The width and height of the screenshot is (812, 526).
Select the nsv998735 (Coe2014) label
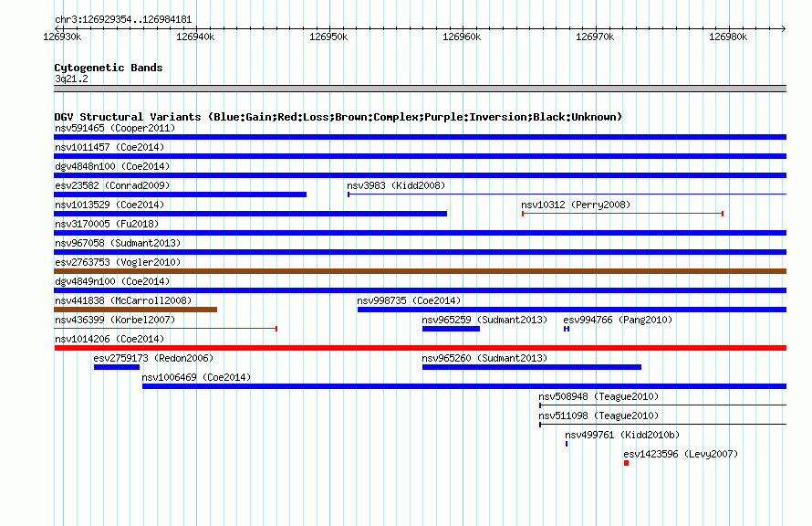point(409,300)
